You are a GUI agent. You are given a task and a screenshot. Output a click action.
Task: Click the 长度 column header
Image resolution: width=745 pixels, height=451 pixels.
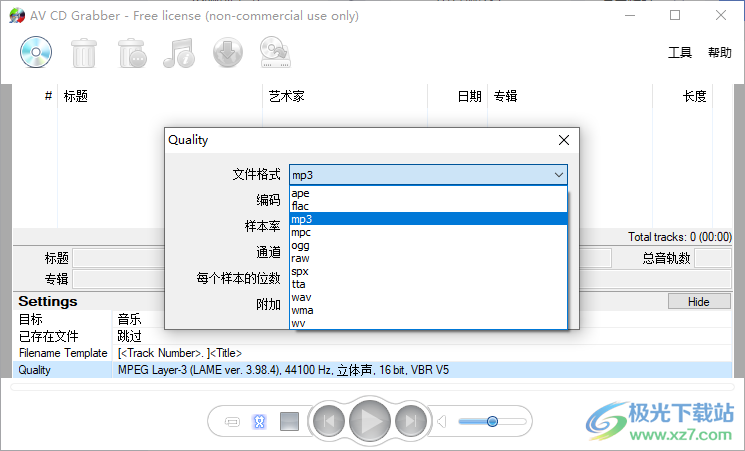[x=682, y=96]
